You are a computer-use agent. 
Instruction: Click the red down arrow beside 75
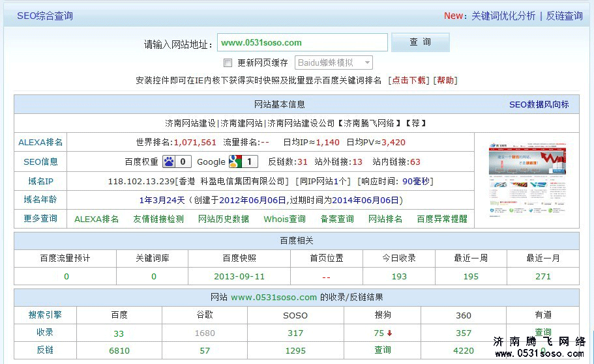point(389,333)
